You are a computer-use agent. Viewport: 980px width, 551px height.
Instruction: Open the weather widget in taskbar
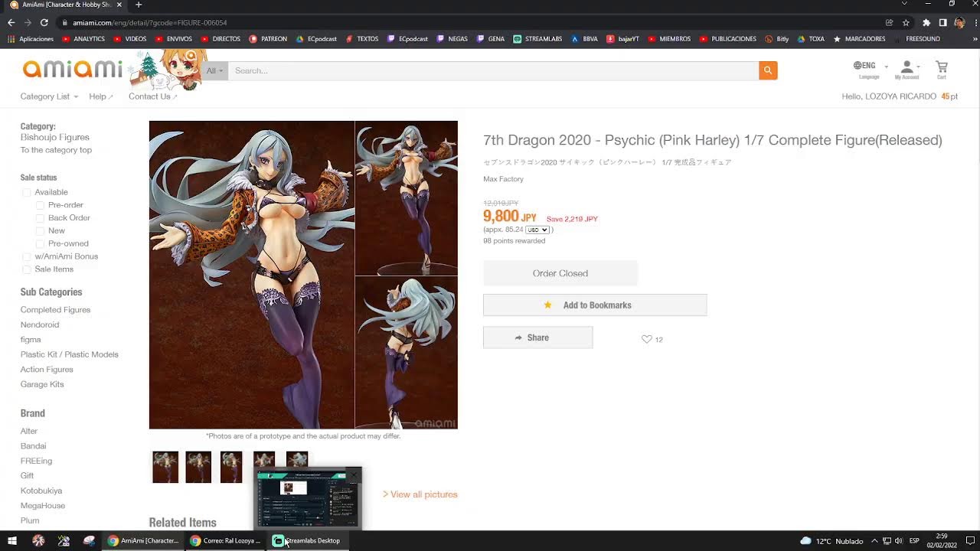click(x=831, y=540)
